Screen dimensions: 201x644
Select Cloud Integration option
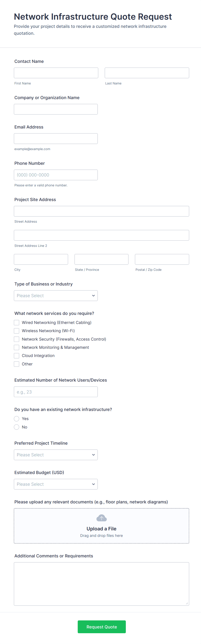coord(16,356)
